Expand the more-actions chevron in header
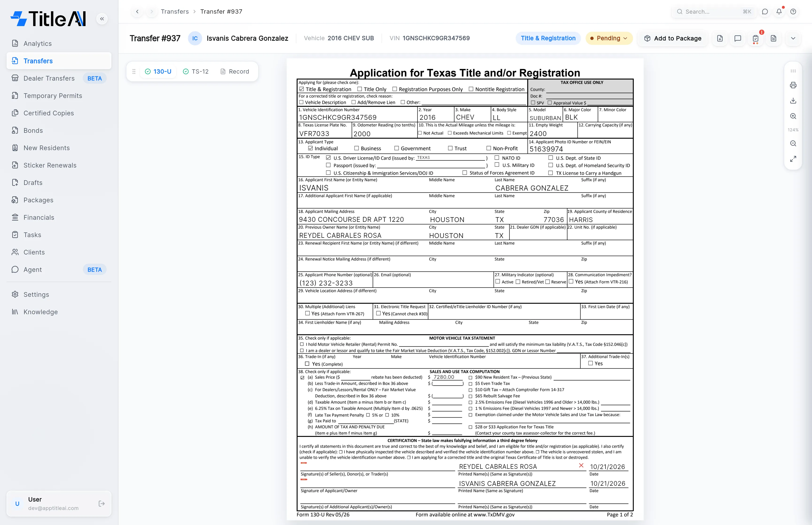The image size is (812, 525). [793, 38]
